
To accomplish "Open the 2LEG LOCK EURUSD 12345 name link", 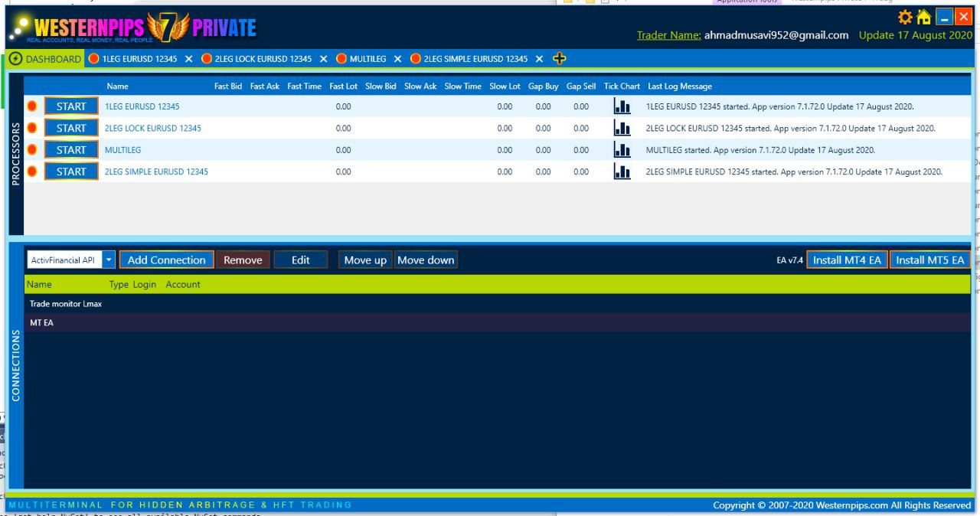I will coord(153,128).
